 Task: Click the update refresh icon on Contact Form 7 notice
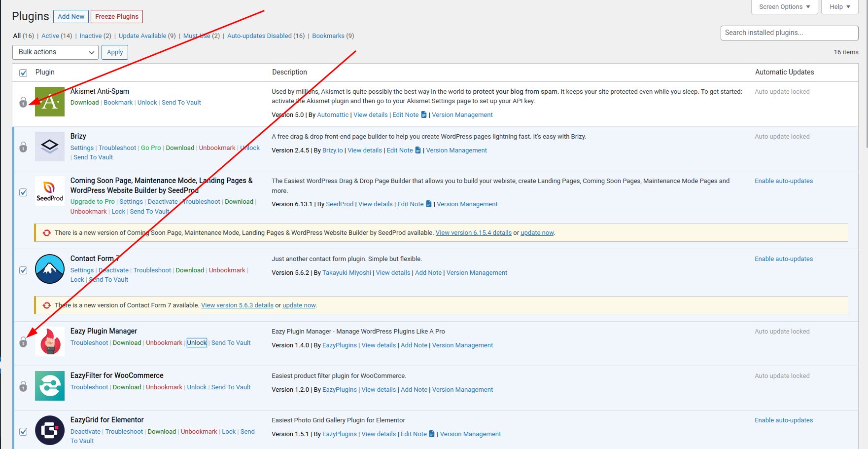click(x=46, y=305)
